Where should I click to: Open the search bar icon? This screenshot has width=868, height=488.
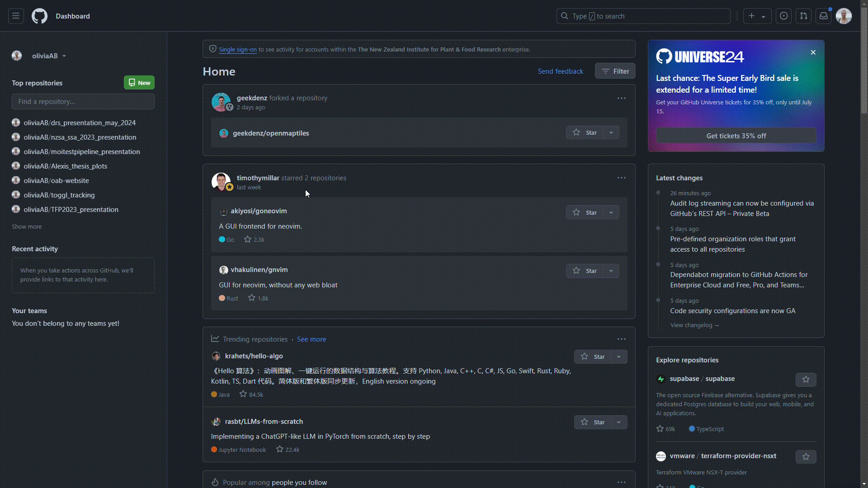[565, 16]
